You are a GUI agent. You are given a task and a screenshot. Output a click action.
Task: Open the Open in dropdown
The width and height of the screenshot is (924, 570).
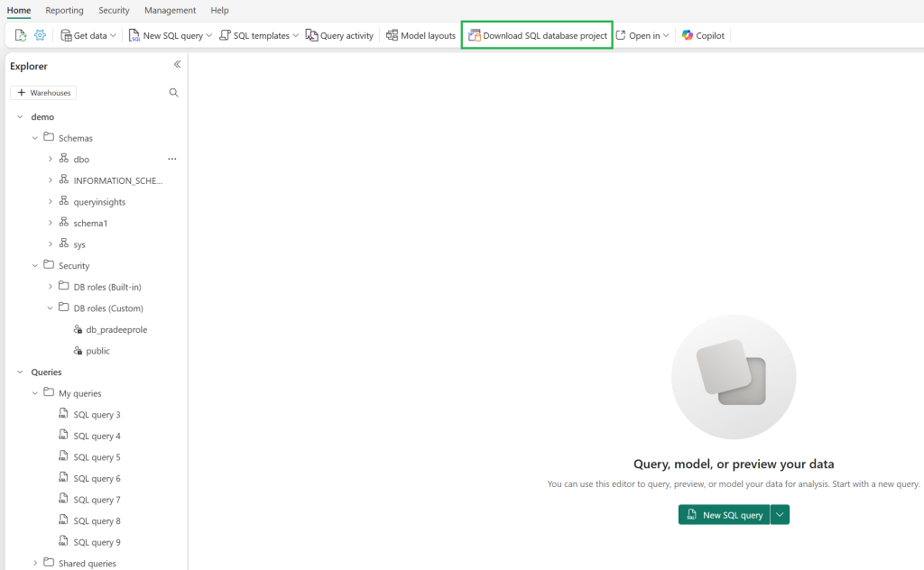[642, 35]
